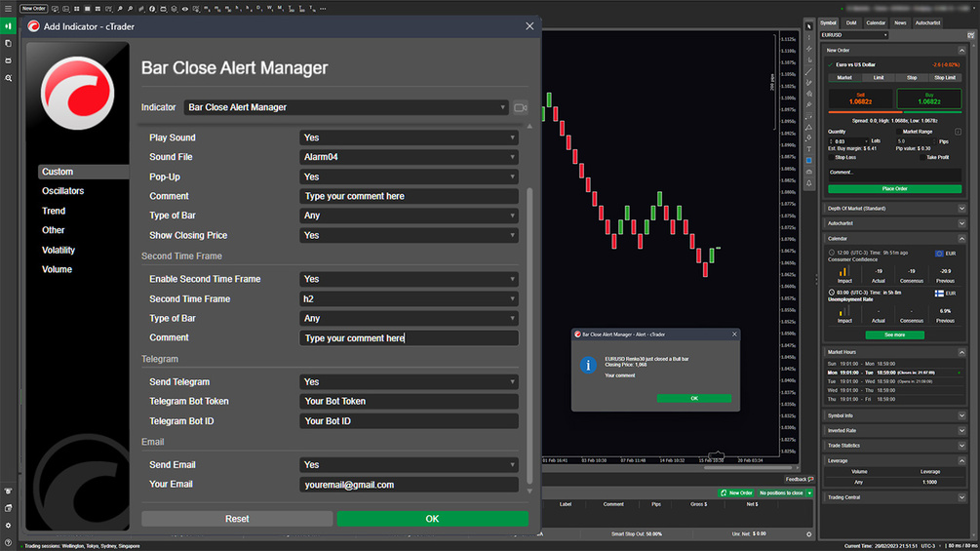Open the Pop-Up dropdown
980x551 pixels.
409,177
